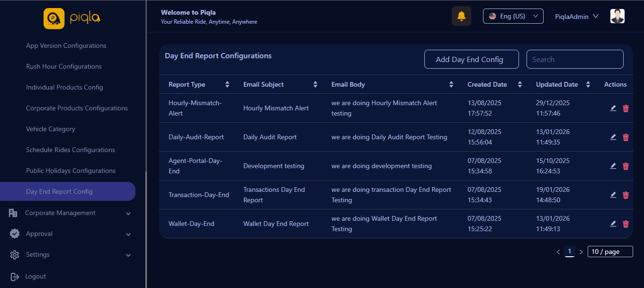Screen dimensions: 644x288
Task: Expand the Approval chevron
Action: pos(128,234)
